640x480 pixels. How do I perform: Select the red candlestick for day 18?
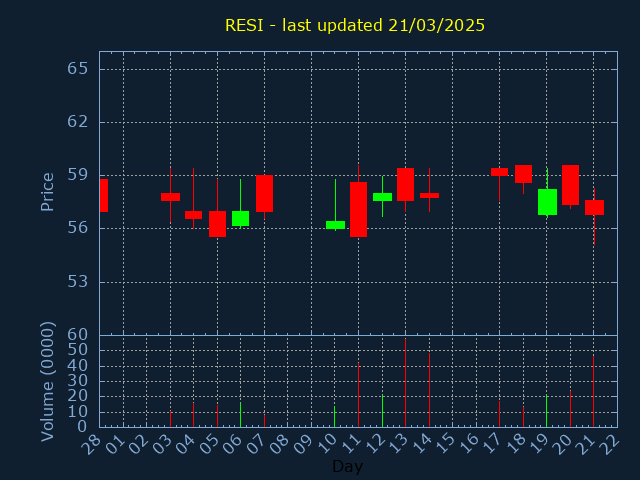coord(523,174)
